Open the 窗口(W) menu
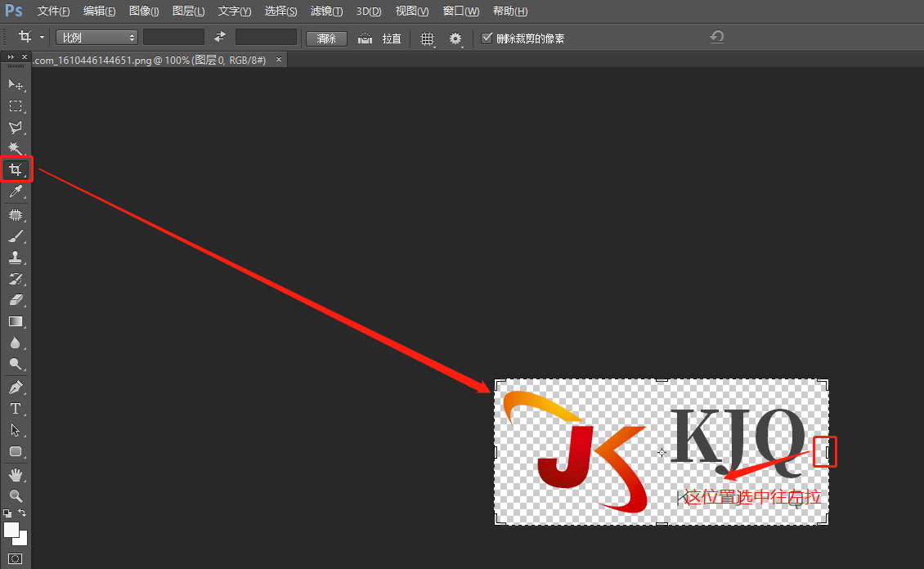Image resolution: width=924 pixels, height=569 pixels. 461,11
